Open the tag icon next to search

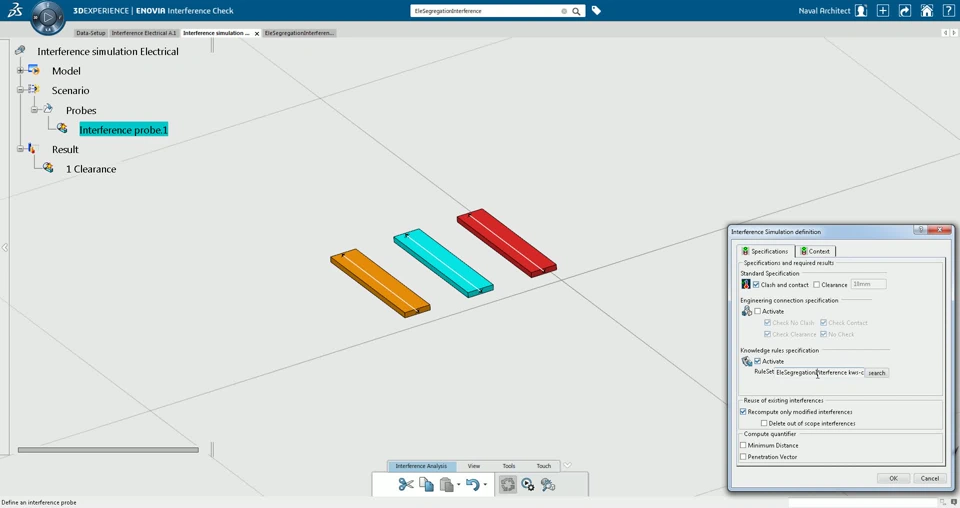click(x=596, y=10)
